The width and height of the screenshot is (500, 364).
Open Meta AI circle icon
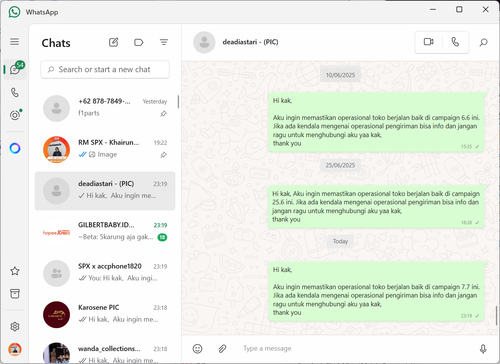point(15,148)
